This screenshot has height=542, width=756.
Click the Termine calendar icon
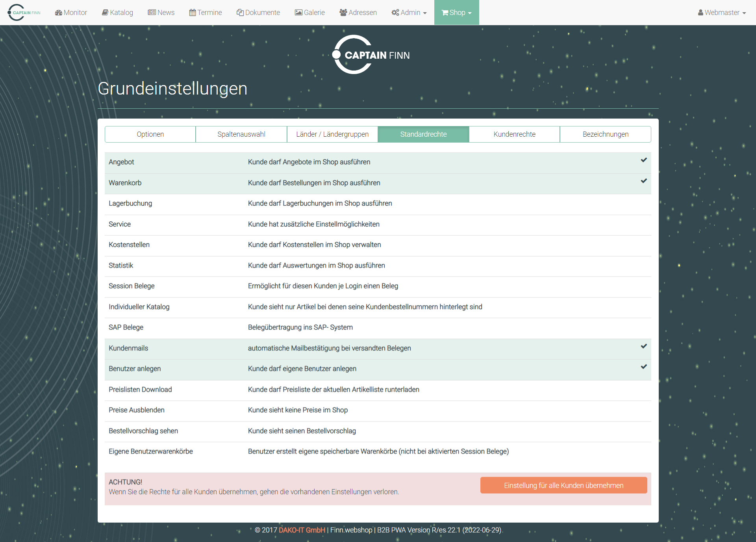[193, 13]
